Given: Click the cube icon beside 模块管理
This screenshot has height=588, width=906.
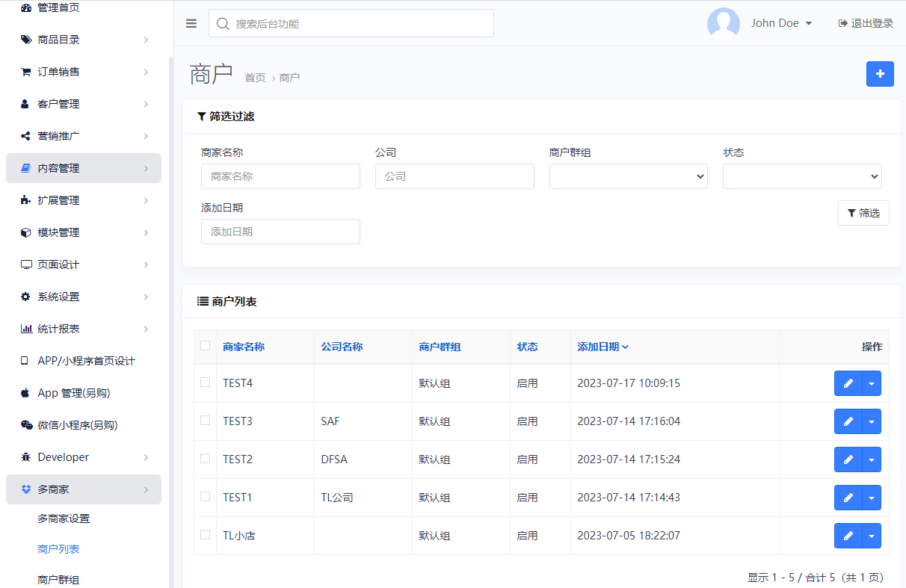Looking at the screenshot, I should [26, 232].
